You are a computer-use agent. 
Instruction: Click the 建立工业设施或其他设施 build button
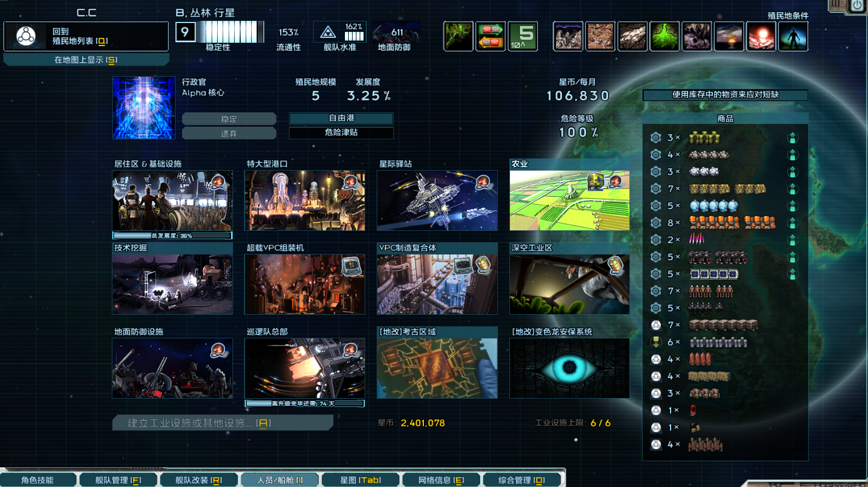(x=222, y=423)
